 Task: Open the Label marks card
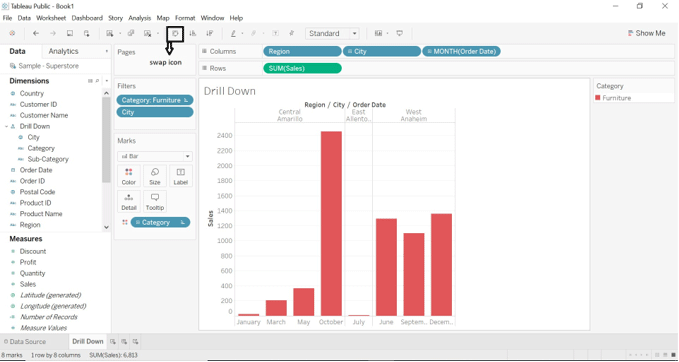(181, 176)
